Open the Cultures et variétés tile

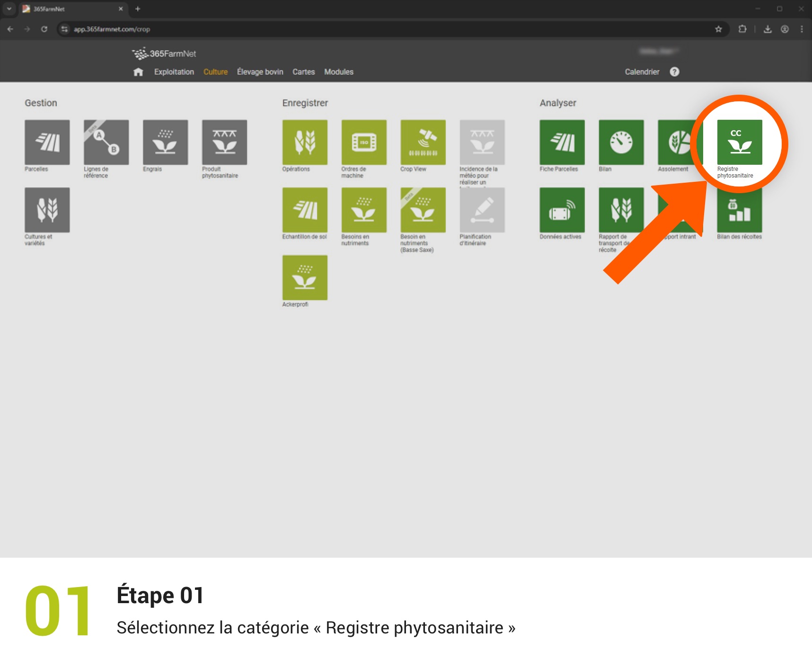coord(47,210)
